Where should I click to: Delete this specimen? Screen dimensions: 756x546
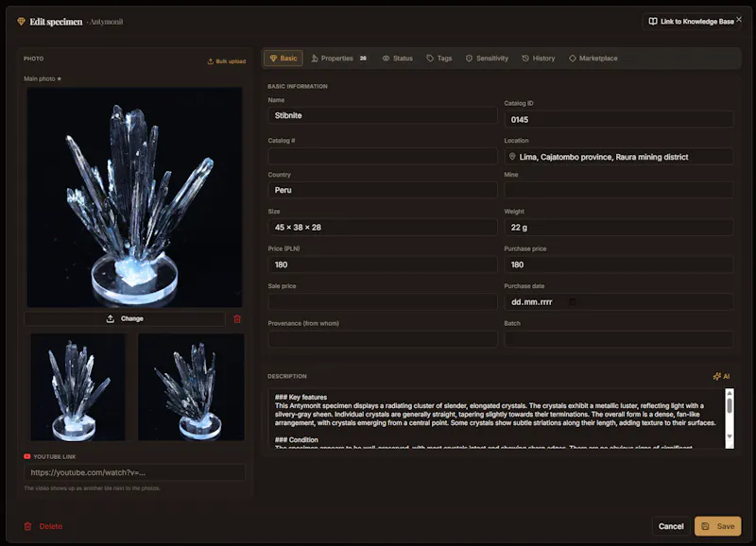pos(43,526)
